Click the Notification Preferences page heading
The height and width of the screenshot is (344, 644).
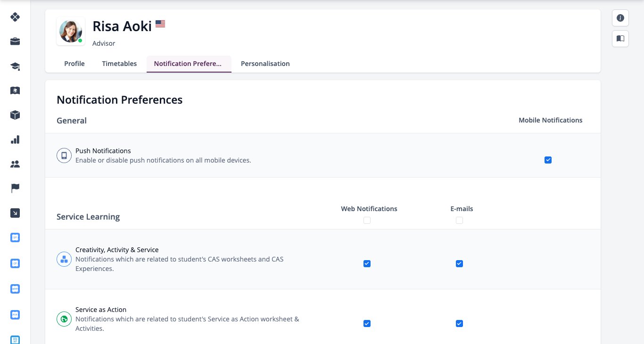point(120,100)
